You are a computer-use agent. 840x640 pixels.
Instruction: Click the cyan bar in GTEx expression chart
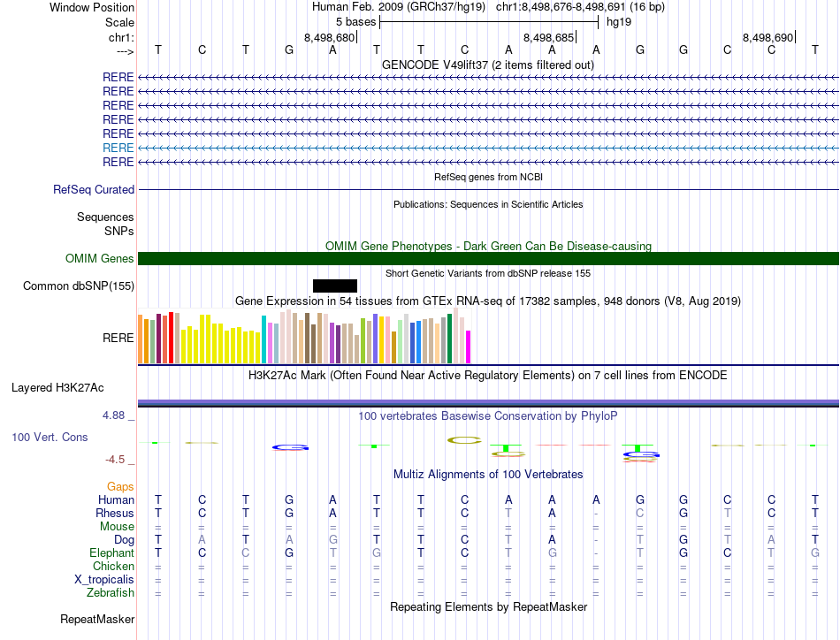(263, 339)
